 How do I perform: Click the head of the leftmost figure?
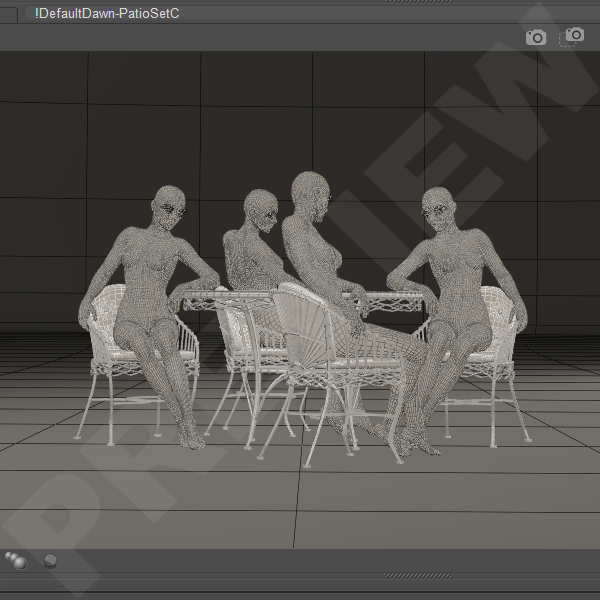(164, 205)
